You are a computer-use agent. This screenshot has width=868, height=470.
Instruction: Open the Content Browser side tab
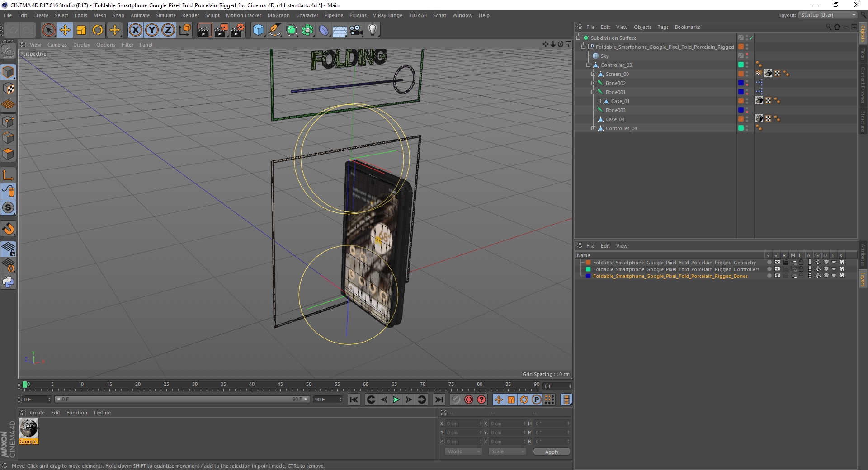[x=863, y=85]
